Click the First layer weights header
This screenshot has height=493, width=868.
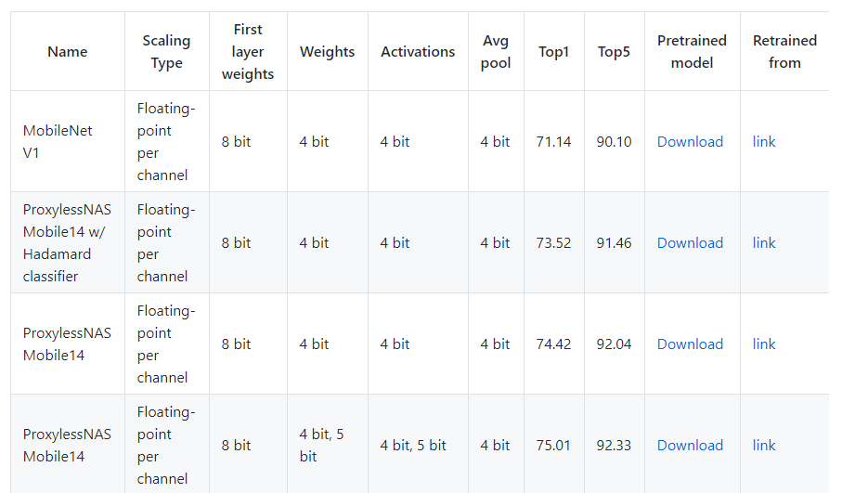(248, 51)
